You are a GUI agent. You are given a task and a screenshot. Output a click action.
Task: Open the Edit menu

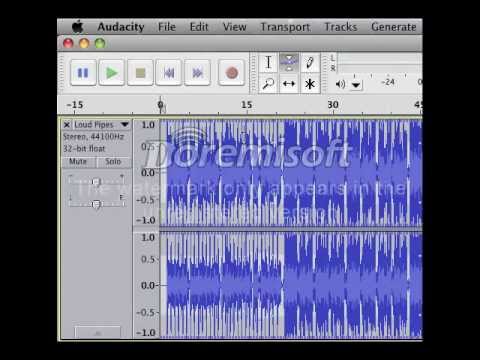pyautogui.click(x=199, y=27)
